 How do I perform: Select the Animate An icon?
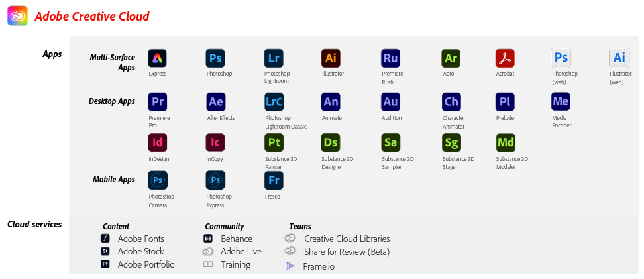click(x=331, y=102)
